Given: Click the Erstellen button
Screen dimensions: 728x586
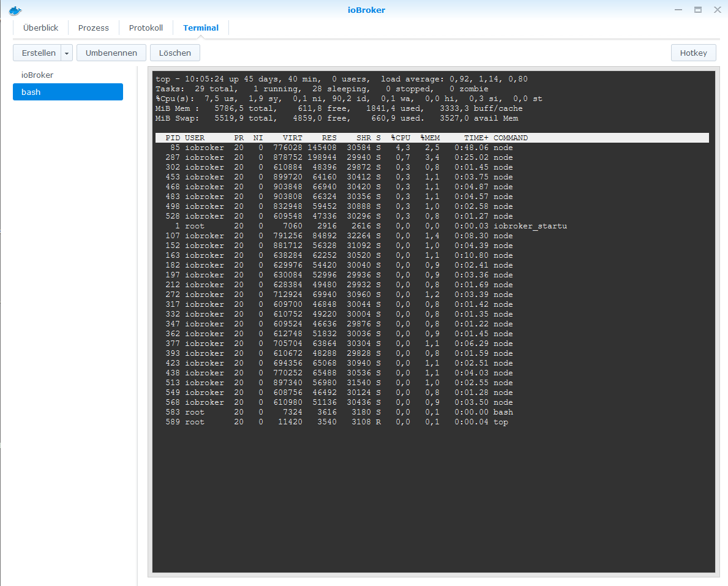Looking at the screenshot, I should [x=37, y=53].
